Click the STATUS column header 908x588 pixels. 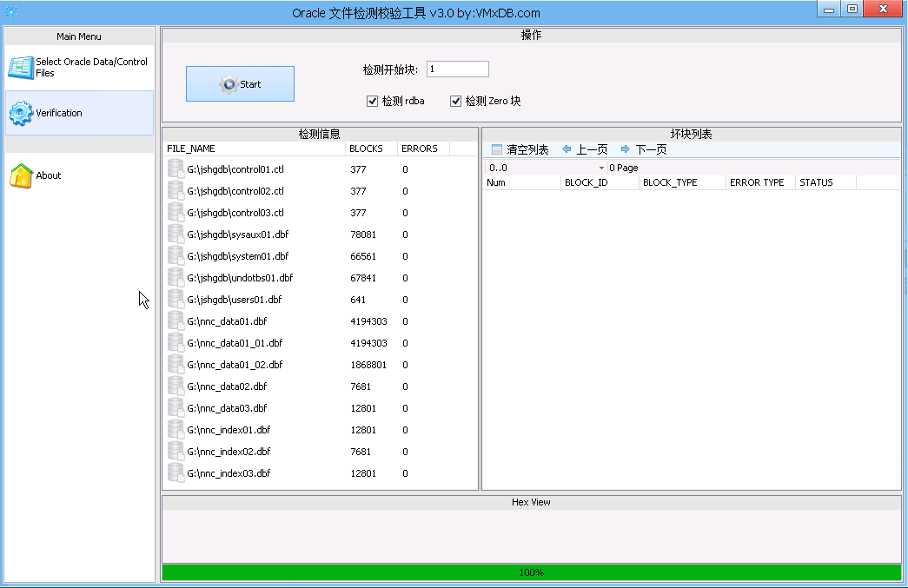point(825,182)
